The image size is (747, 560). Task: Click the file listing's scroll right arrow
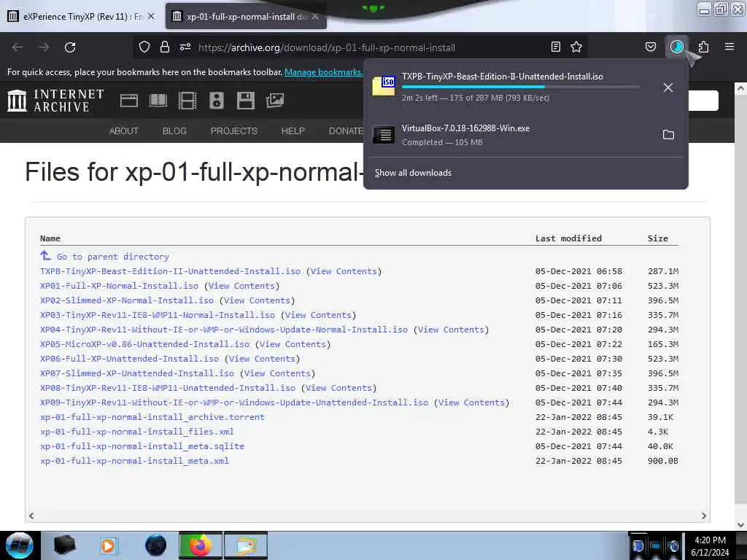point(704,516)
